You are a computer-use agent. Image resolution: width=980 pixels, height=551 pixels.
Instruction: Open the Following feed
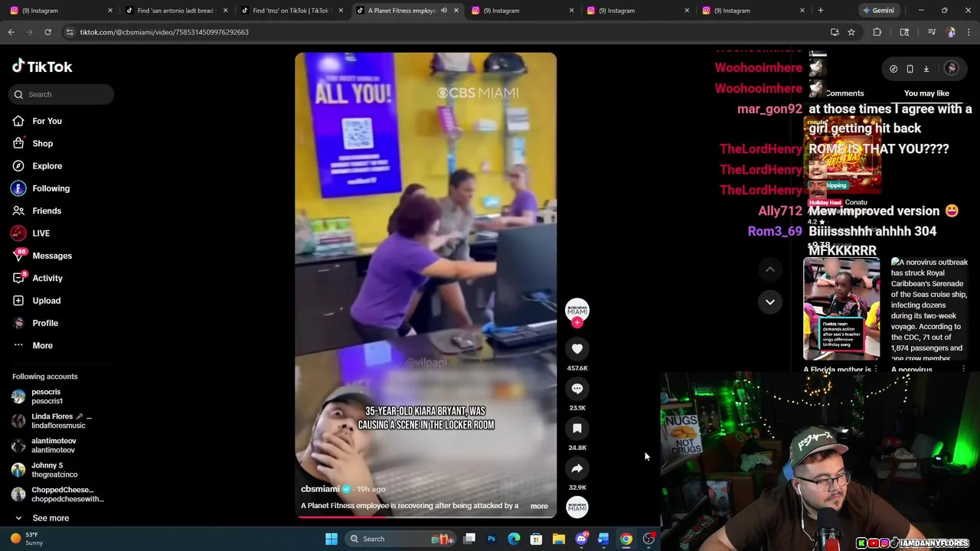[x=51, y=188]
